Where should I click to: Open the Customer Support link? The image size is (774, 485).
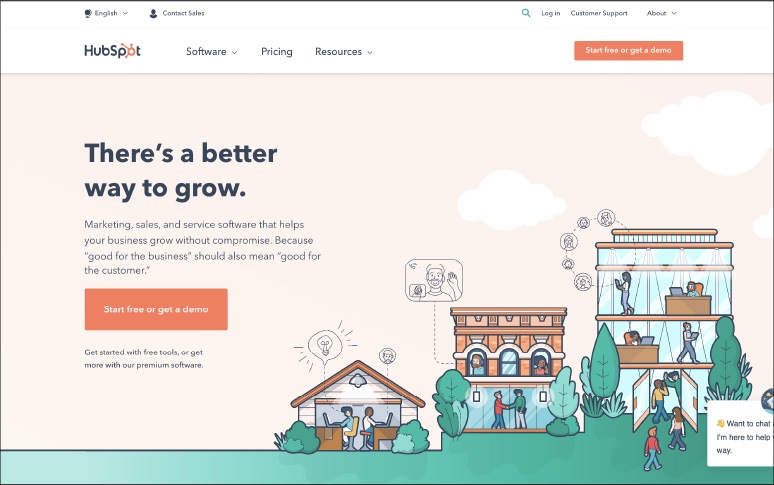[599, 13]
